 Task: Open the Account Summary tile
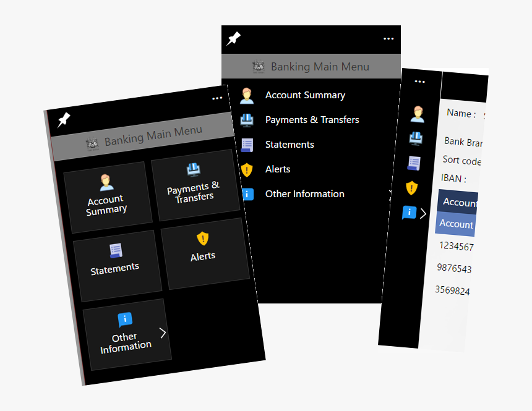click(107, 194)
